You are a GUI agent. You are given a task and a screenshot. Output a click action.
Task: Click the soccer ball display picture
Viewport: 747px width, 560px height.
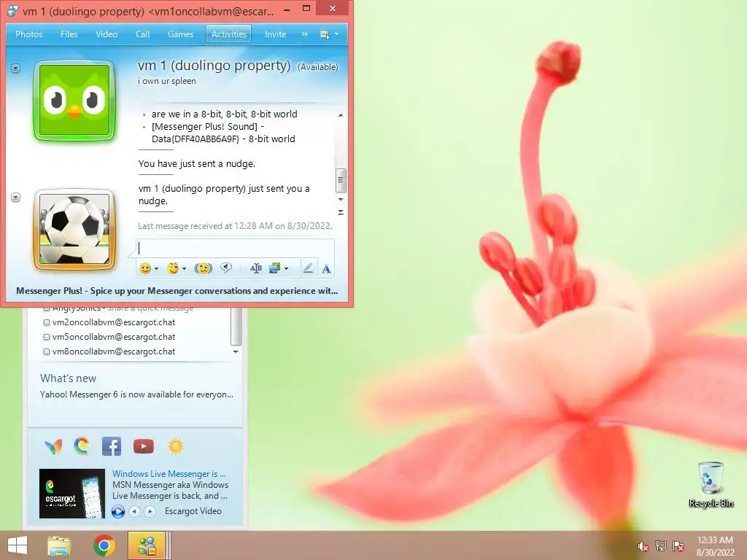tap(74, 229)
